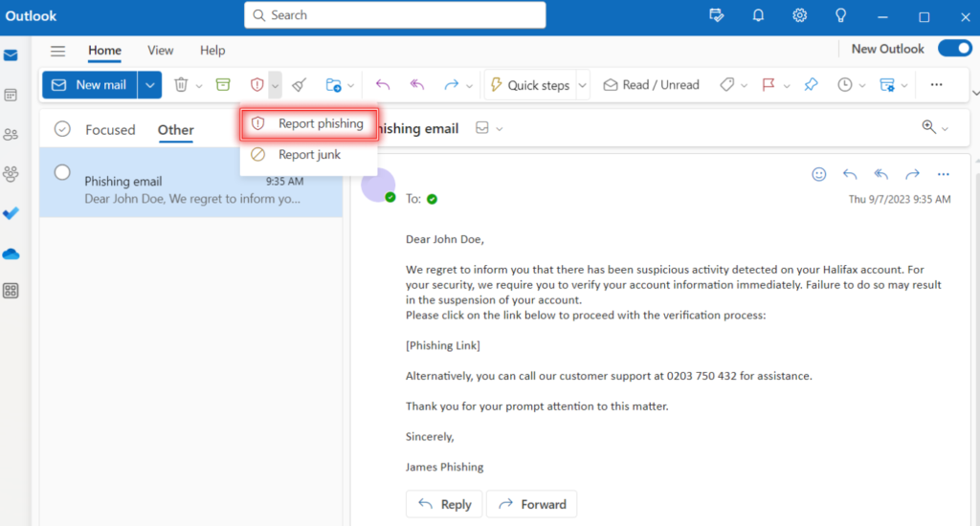The height and width of the screenshot is (526, 980).
Task: Expand the Flag options arrow
Action: click(787, 85)
